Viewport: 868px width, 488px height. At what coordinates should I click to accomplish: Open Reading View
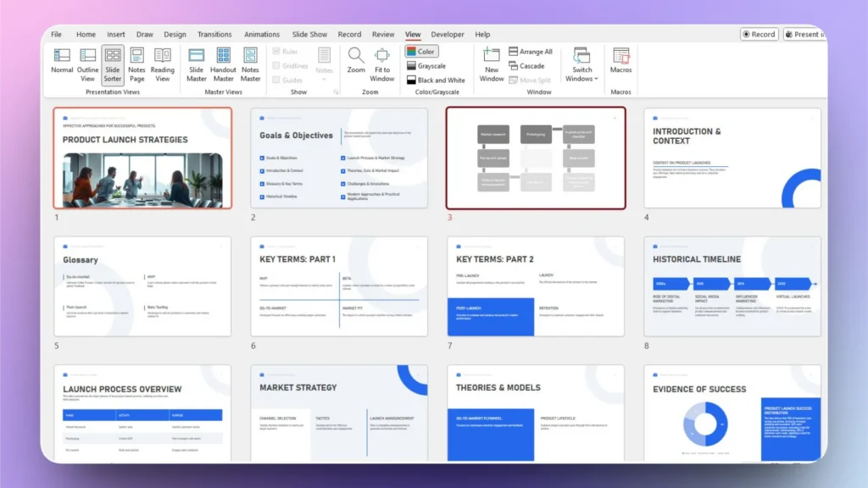click(163, 64)
